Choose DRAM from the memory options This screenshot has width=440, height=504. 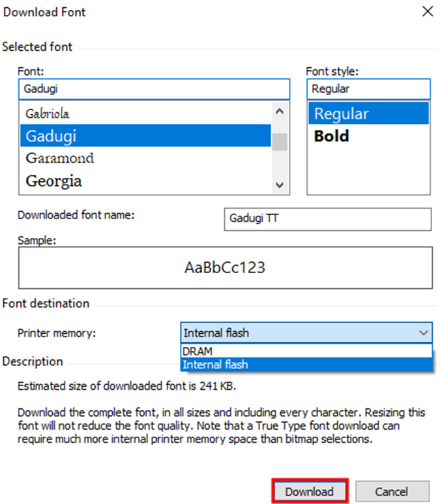(306, 351)
